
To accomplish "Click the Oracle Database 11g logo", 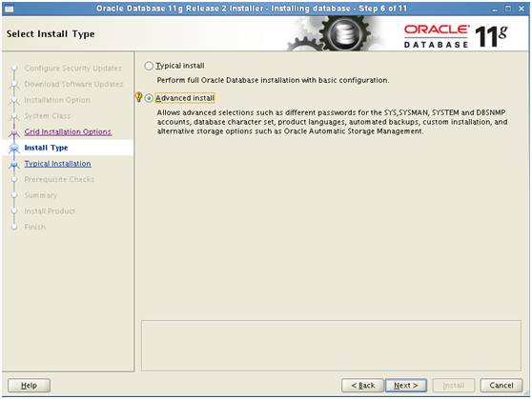I will 456,35.
